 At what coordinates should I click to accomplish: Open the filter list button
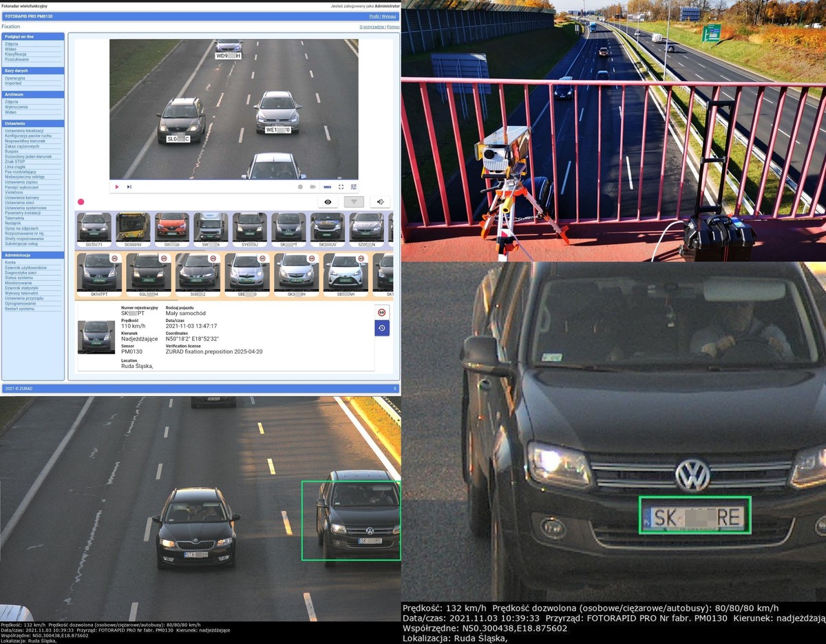354,202
